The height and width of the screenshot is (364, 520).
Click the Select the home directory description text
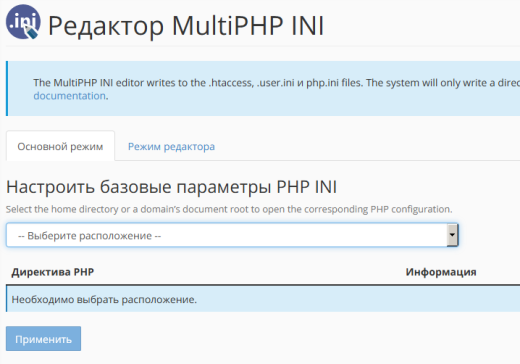pyautogui.click(x=229, y=209)
